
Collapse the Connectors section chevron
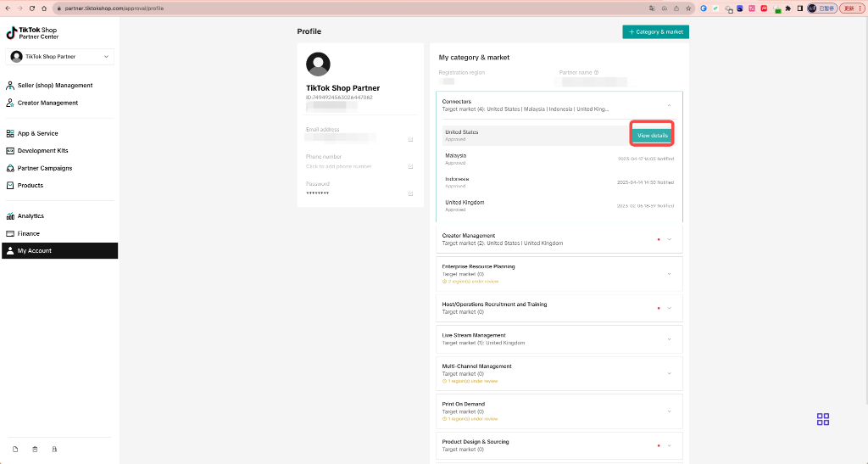(670, 105)
